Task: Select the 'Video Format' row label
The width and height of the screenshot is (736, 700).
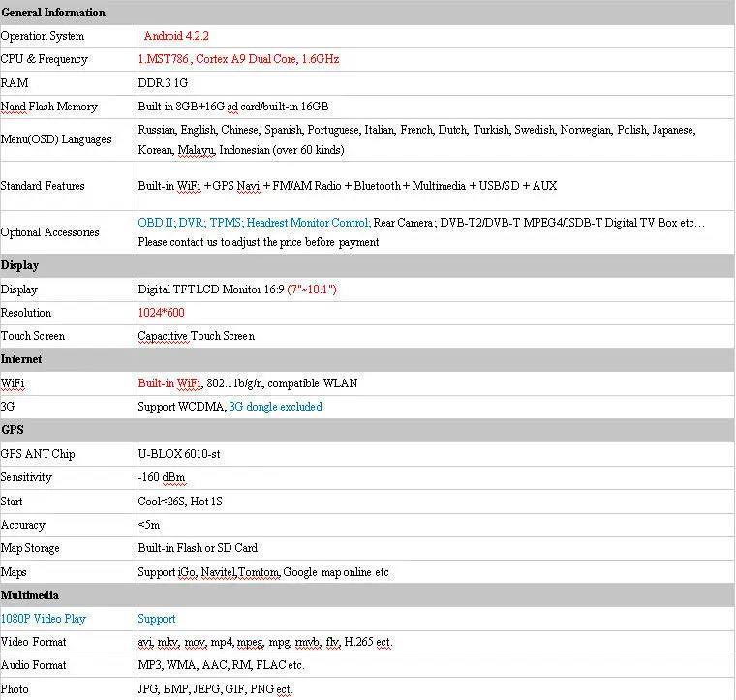Action: (x=33, y=642)
